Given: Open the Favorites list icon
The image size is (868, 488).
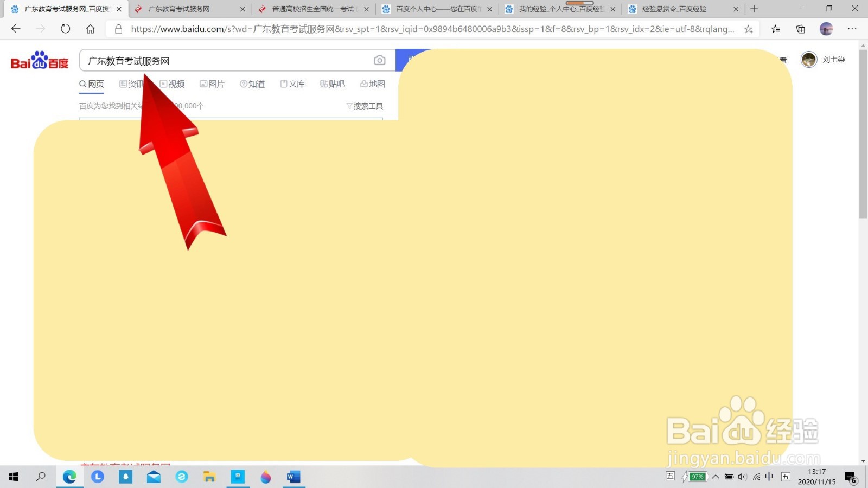Looking at the screenshot, I should point(775,29).
